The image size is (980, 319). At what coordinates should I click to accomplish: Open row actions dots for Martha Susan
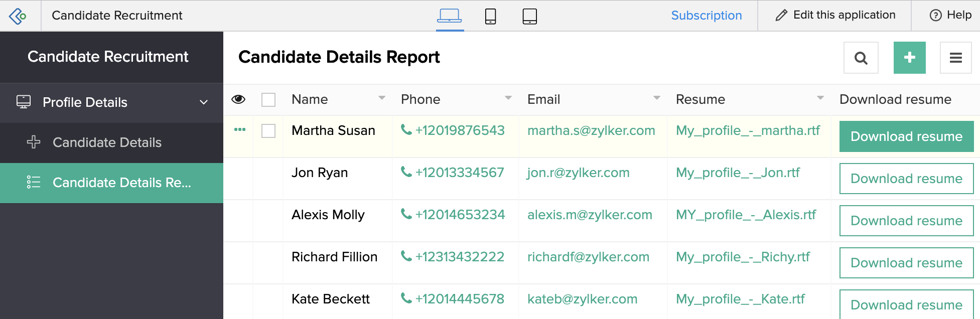[x=240, y=130]
